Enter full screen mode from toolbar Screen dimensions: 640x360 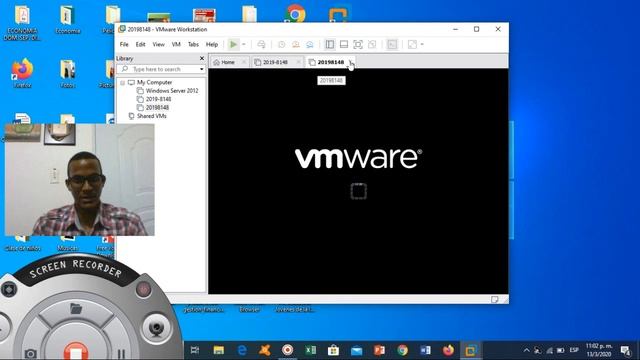358,44
